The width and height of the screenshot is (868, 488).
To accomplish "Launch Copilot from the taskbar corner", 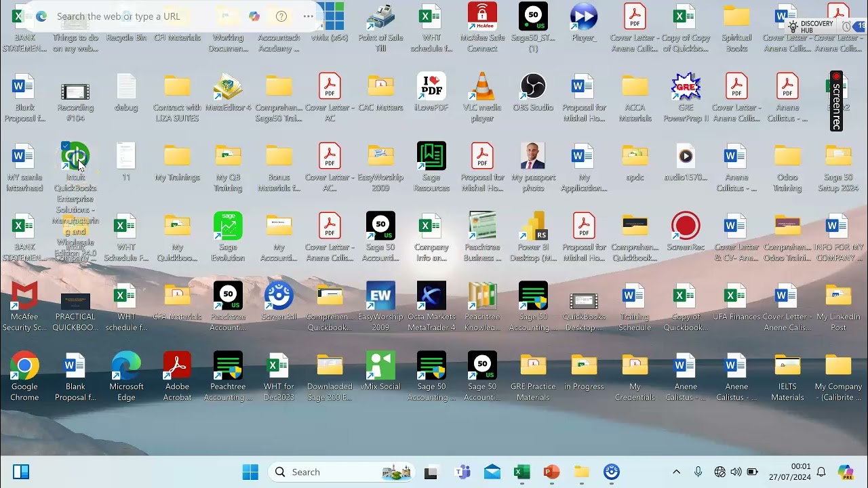I will [846, 472].
